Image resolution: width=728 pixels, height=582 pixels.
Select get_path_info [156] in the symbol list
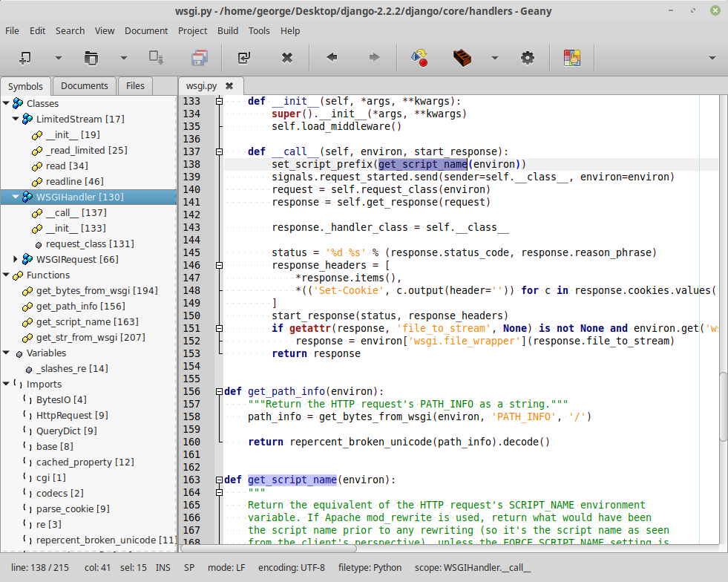[x=80, y=306]
